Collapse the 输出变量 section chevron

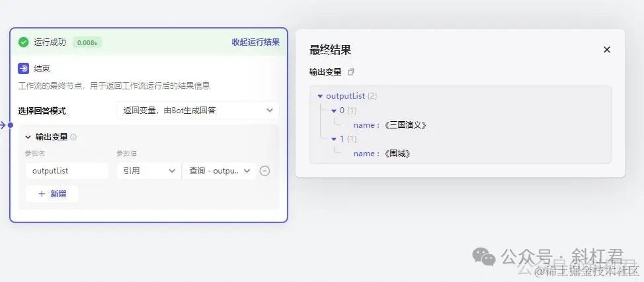coord(28,137)
